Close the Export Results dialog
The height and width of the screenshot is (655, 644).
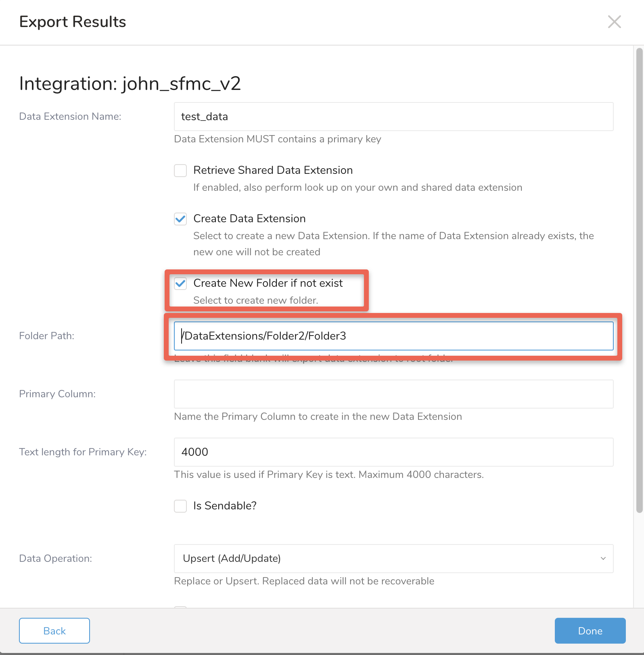coord(614,22)
